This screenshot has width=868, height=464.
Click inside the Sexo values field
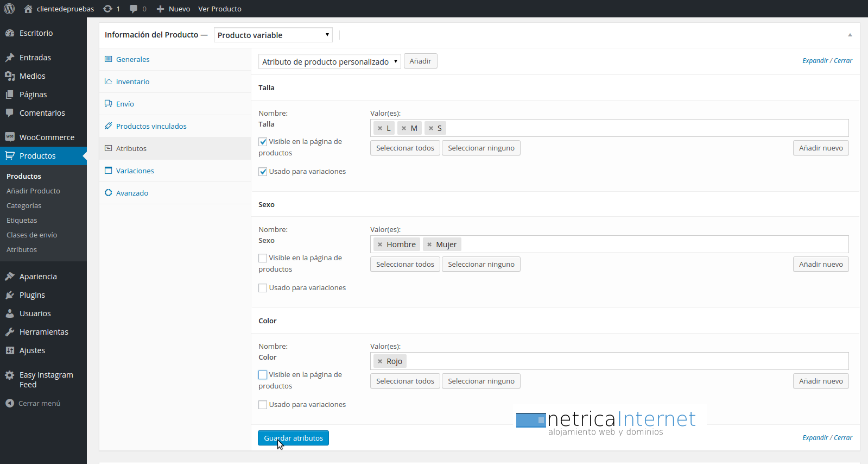pos(651,244)
